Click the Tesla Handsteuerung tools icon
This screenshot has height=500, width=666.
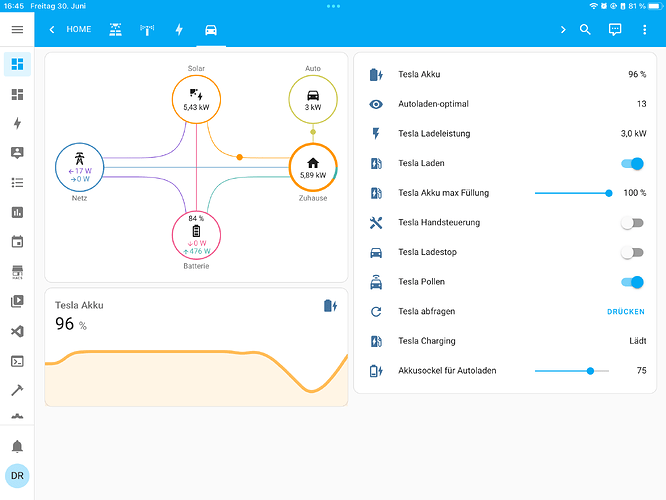pos(376,223)
